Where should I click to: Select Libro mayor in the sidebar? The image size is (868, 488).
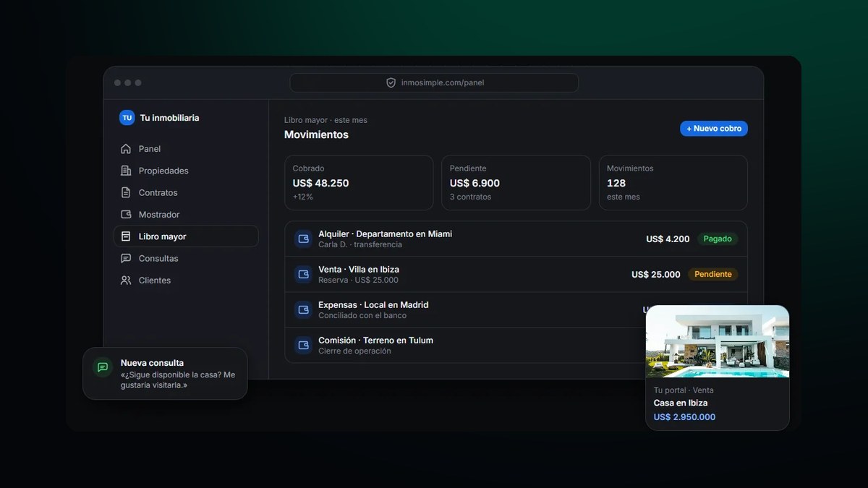click(186, 236)
